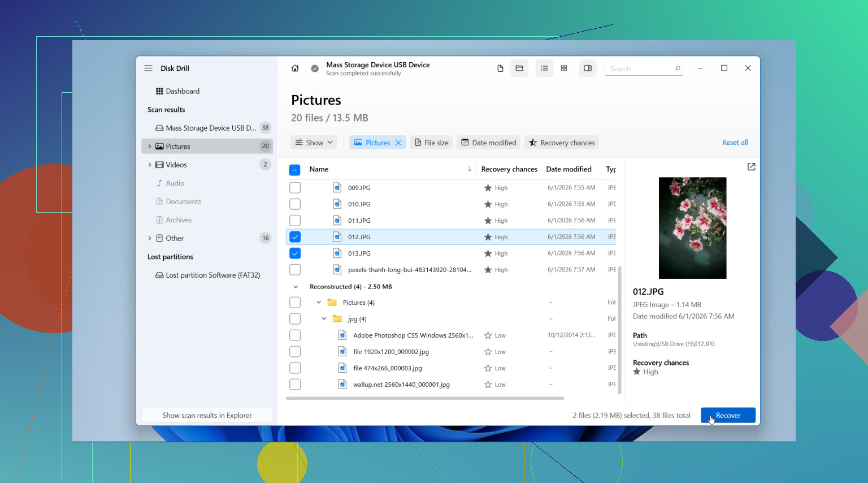Click the Recover button

(x=728, y=415)
